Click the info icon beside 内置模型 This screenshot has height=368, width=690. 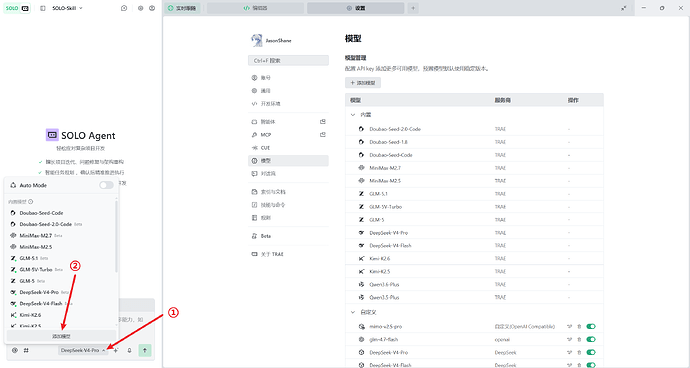pyautogui.click(x=31, y=202)
